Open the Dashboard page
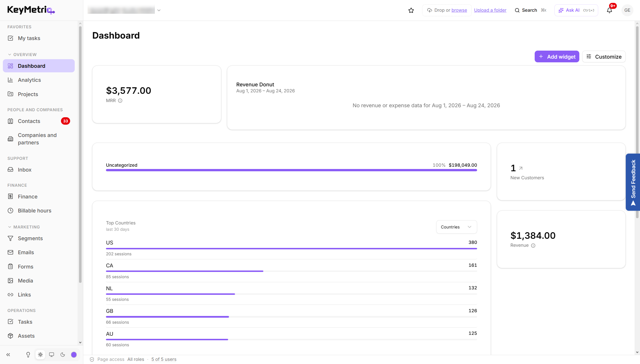 pyautogui.click(x=39, y=66)
